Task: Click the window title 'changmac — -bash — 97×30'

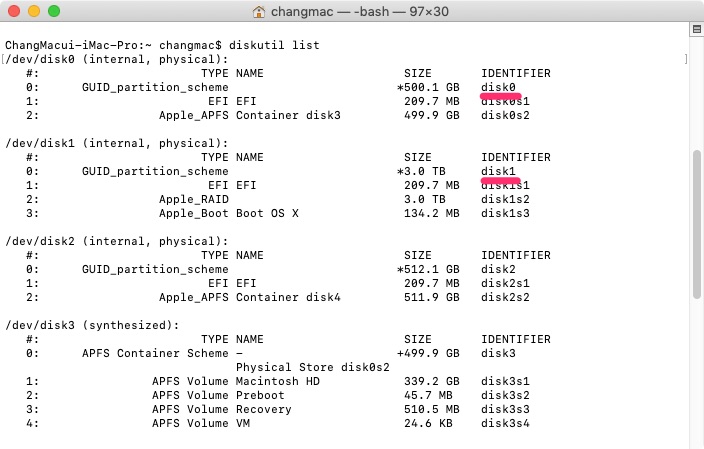Action: (360, 12)
